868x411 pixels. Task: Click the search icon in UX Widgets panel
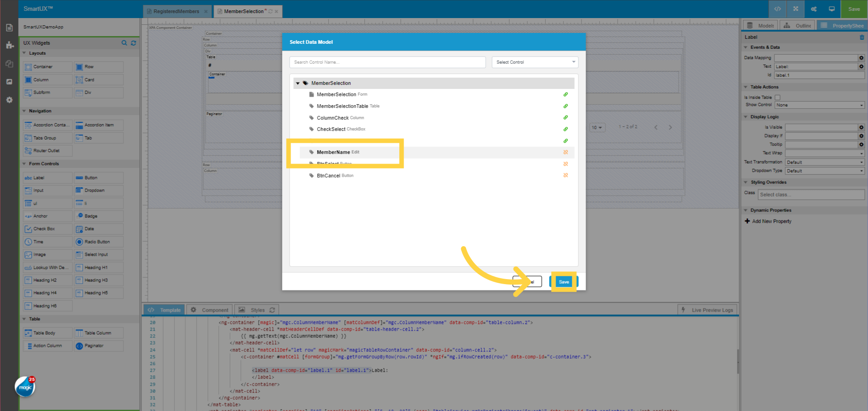[124, 43]
